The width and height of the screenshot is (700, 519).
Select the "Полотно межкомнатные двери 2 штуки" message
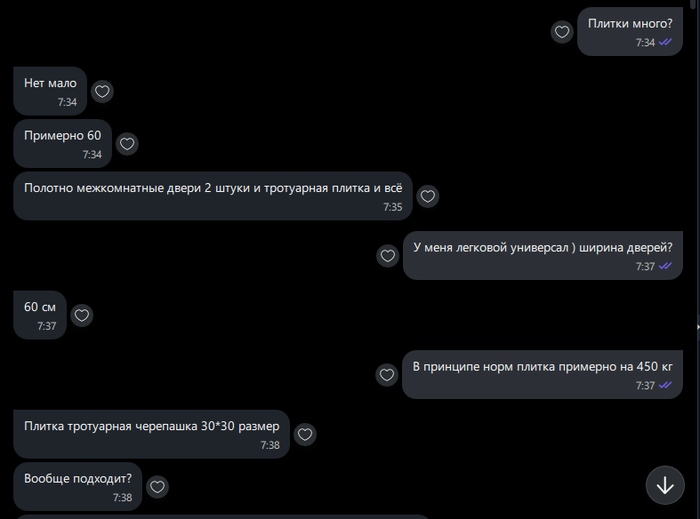(213, 196)
